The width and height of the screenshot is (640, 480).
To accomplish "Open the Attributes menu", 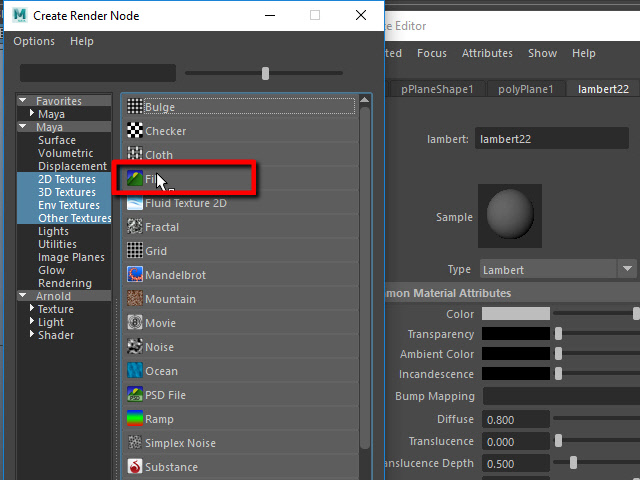I will tap(487, 53).
